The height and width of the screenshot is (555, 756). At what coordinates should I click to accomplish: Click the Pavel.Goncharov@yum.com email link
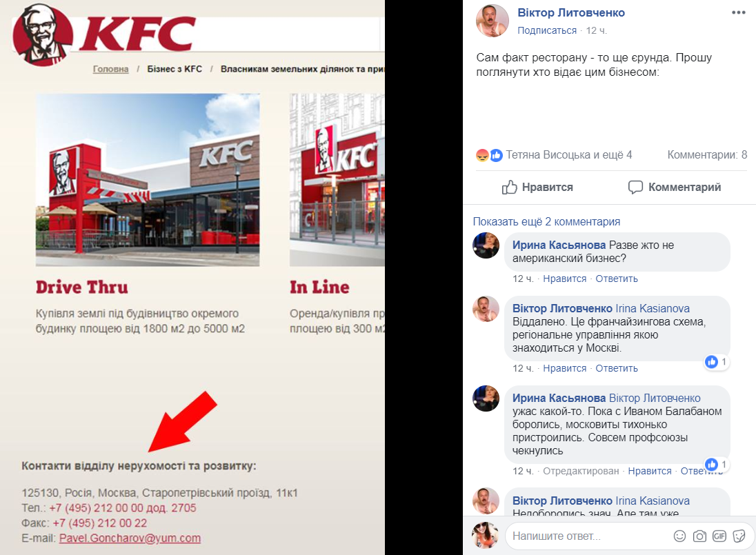[x=130, y=538]
